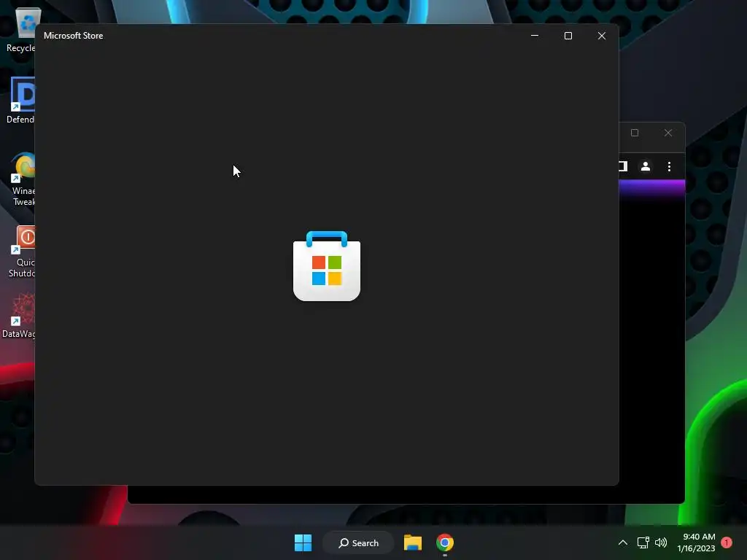Select the Defender desktop shortcut
747x560 pixels.
(x=21, y=101)
